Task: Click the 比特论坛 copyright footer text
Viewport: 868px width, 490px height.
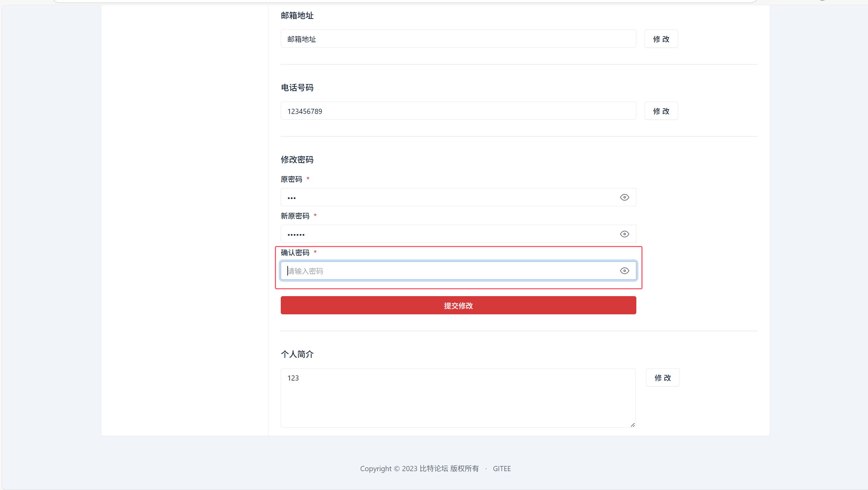Action: [433, 468]
